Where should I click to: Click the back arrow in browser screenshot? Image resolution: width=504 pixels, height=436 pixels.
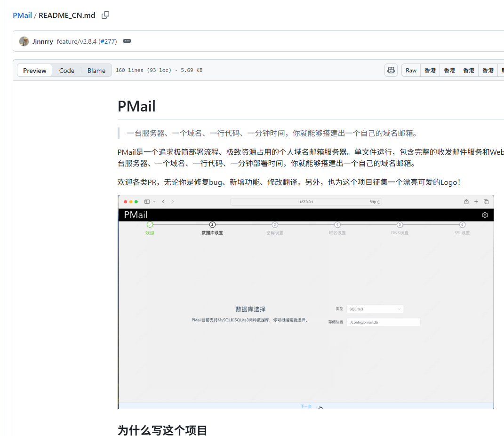[163, 202]
